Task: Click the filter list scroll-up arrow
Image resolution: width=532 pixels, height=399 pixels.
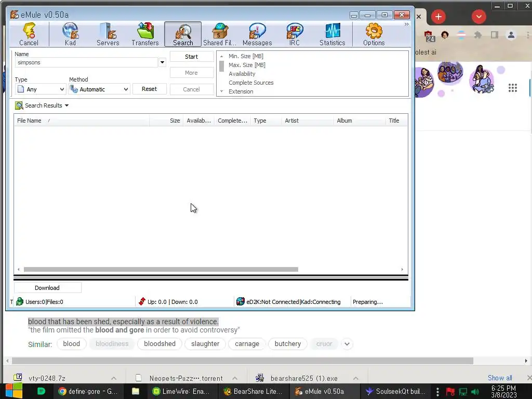Action: coord(221,56)
